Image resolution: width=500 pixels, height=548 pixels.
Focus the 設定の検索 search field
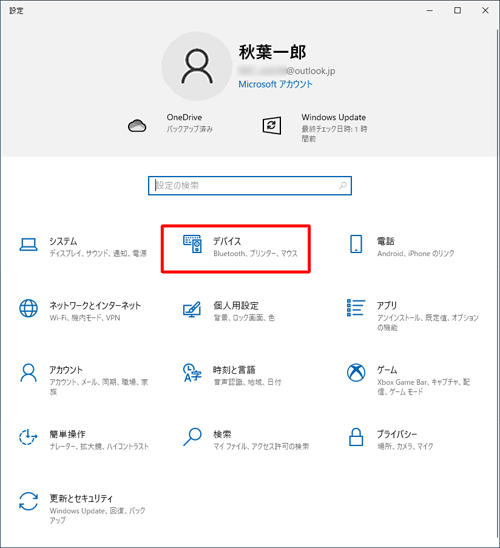(x=250, y=186)
